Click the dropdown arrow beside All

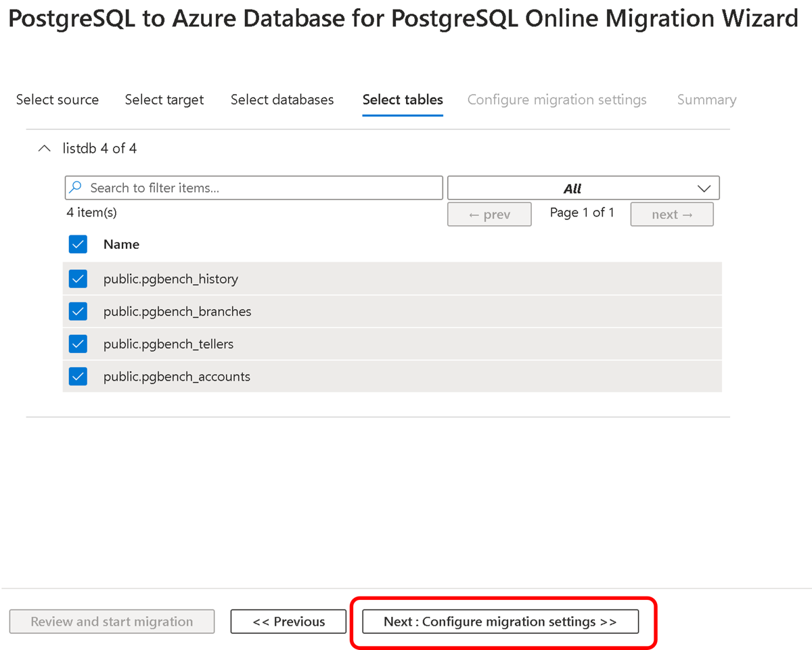(x=704, y=188)
